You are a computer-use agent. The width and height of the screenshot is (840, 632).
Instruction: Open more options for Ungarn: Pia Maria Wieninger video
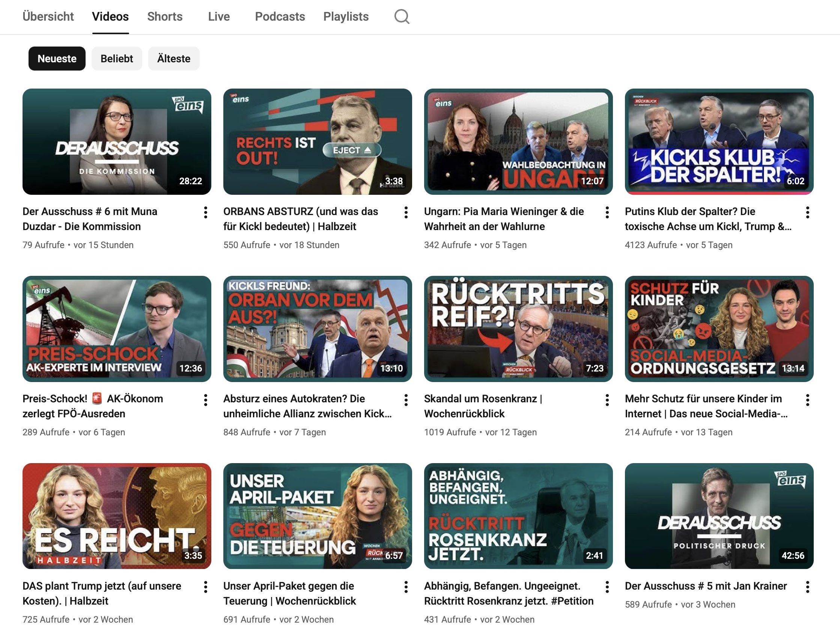[x=607, y=212]
